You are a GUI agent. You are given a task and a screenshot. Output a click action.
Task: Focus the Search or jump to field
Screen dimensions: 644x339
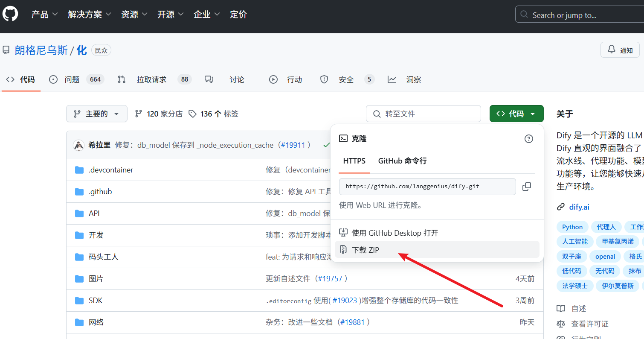pos(580,15)
